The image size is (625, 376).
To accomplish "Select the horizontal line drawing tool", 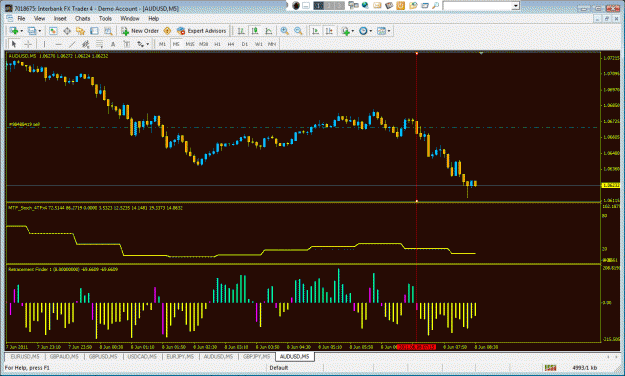I will click(59, 44).
